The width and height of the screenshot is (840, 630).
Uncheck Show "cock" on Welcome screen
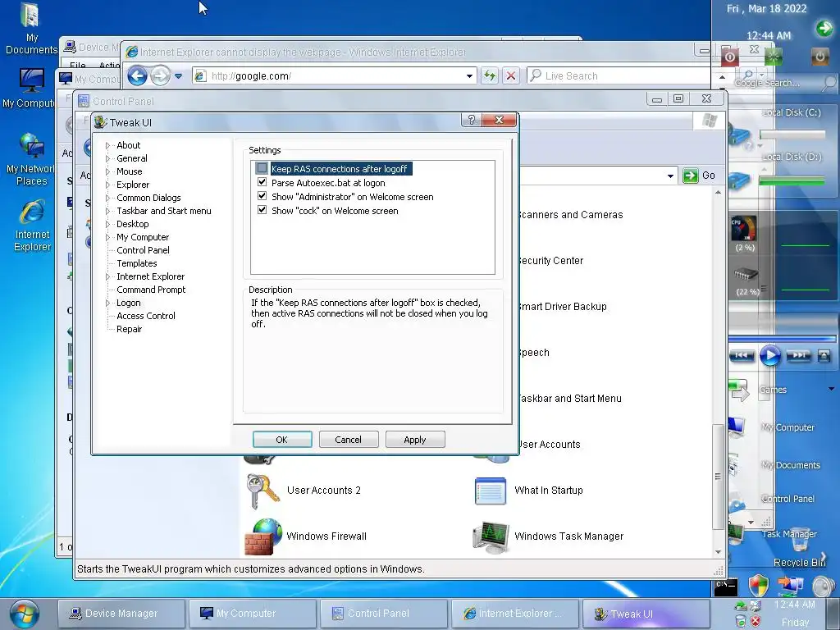point(262,210)
